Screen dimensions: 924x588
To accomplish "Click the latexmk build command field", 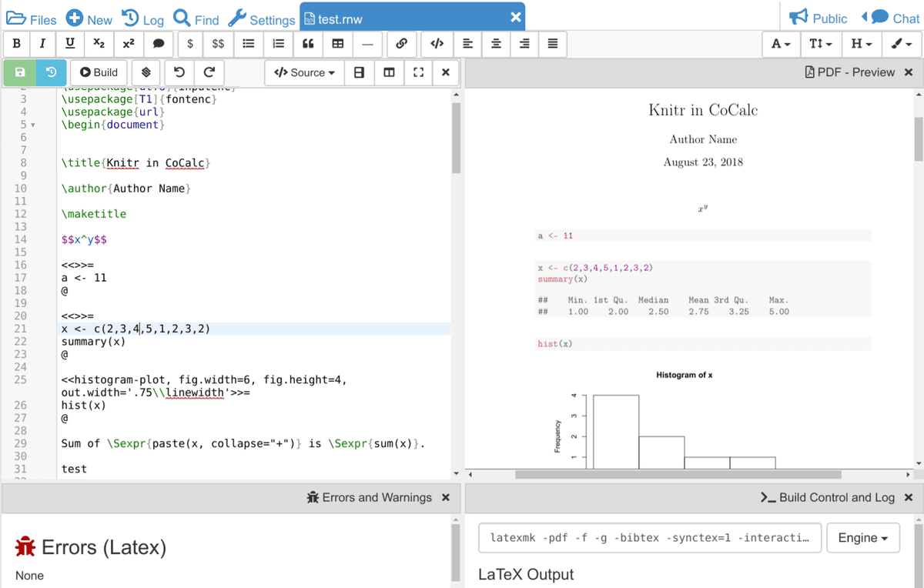I will [649, 538].
